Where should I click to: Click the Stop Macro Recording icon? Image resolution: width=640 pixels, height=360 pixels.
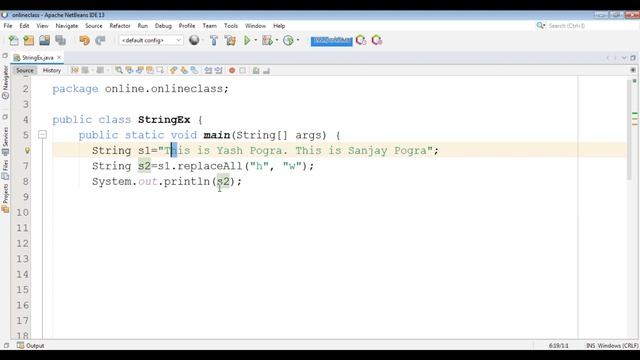pyautogui.click(x=242, y=70)
